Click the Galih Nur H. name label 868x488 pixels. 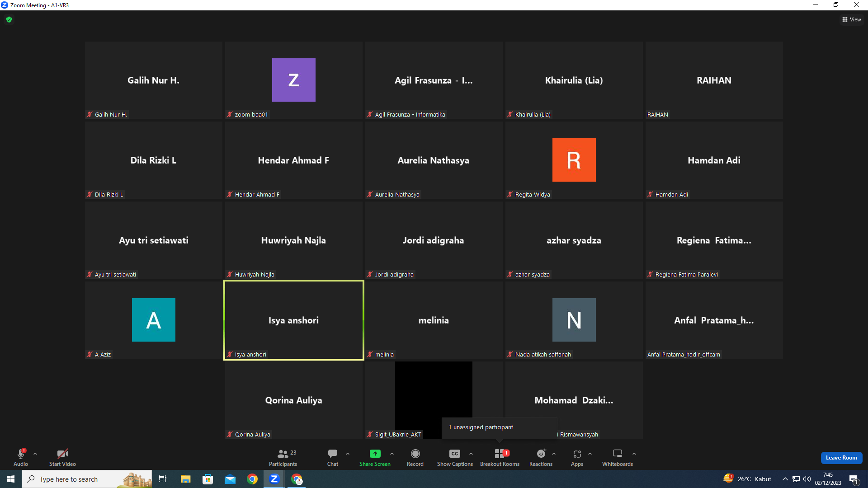(111, 115)
